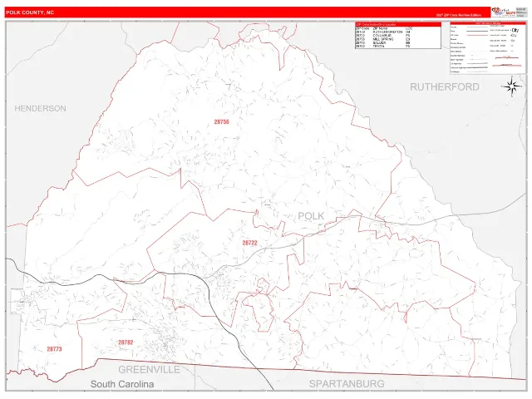Click the map legend box

(x=488, y=48)
